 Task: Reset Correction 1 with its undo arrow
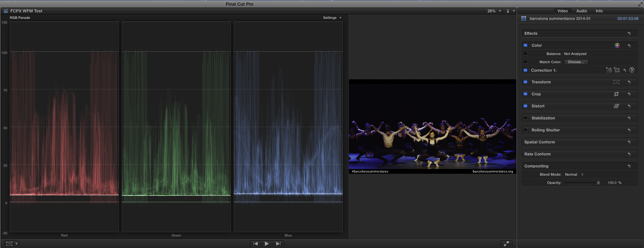pos(624,70)
